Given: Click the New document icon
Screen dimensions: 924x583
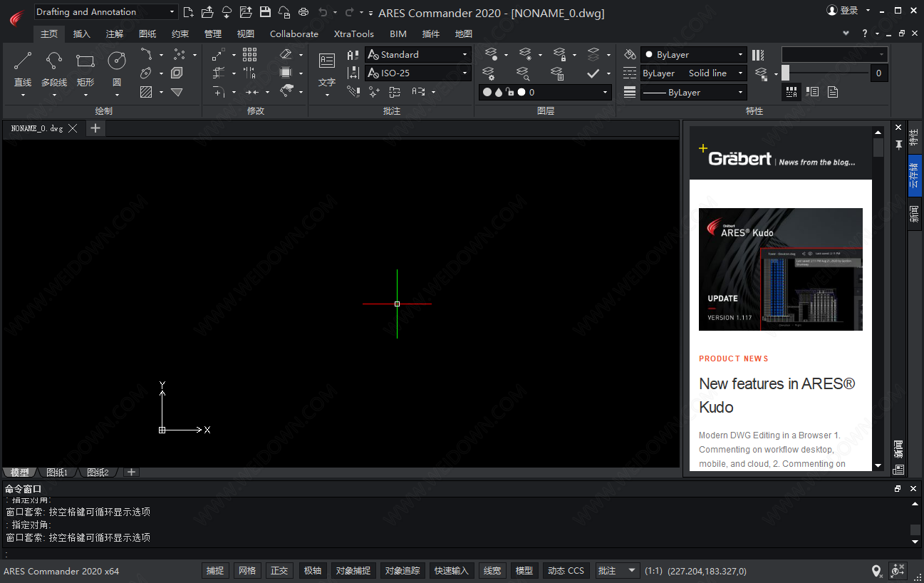Looking at the screenshot, I should point(188,12).
